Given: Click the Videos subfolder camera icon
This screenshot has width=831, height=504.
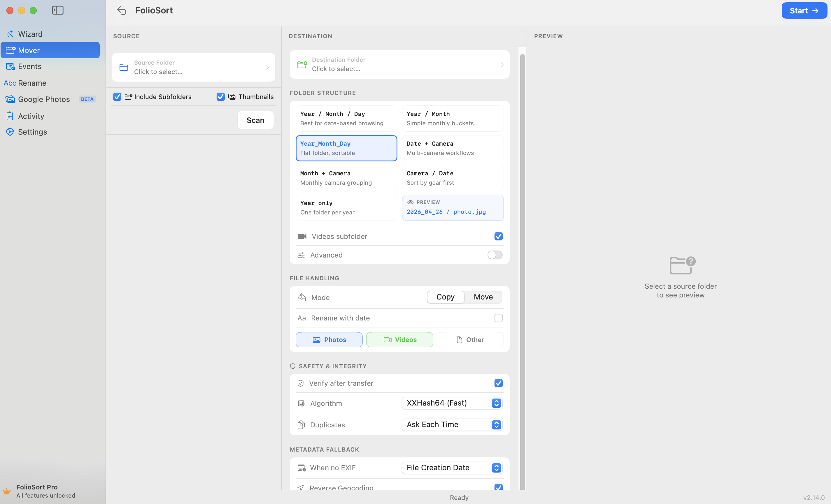Looking at the screenshot, I should (x=302, y=236).
